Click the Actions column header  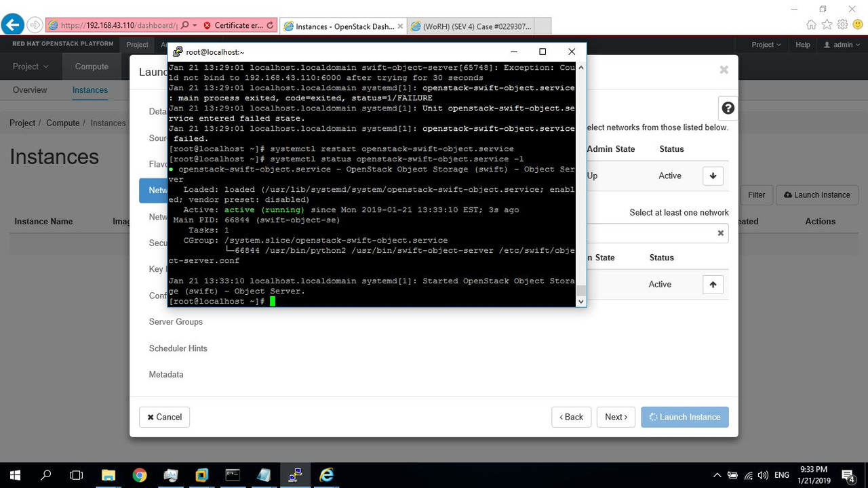point(820,222)
